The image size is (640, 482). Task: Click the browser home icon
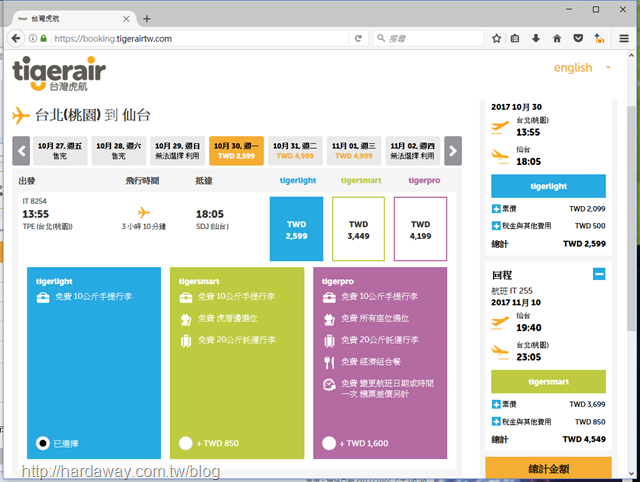click(557, 38)
